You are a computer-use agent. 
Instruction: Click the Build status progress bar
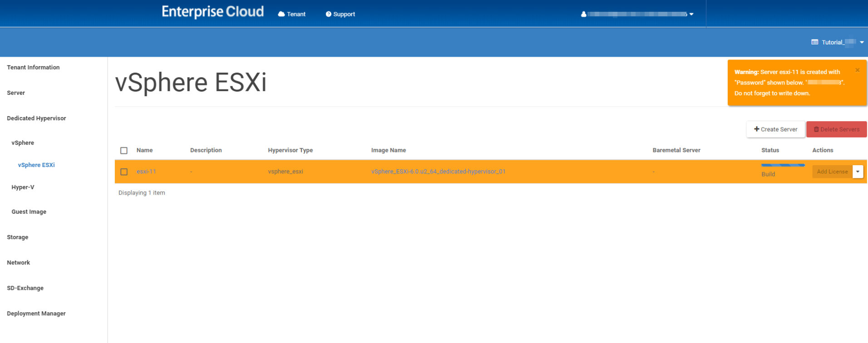pos(783,165)
